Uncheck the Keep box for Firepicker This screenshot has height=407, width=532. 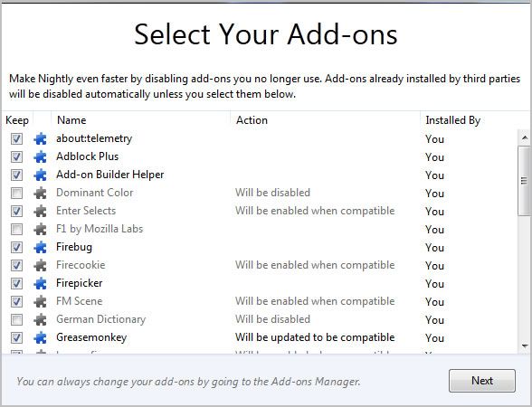coord(16,283)
